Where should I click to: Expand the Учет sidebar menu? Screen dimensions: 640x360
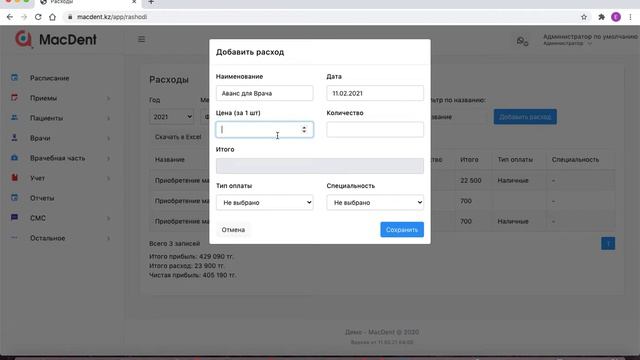pyautogui.click(x=61, y=178)
